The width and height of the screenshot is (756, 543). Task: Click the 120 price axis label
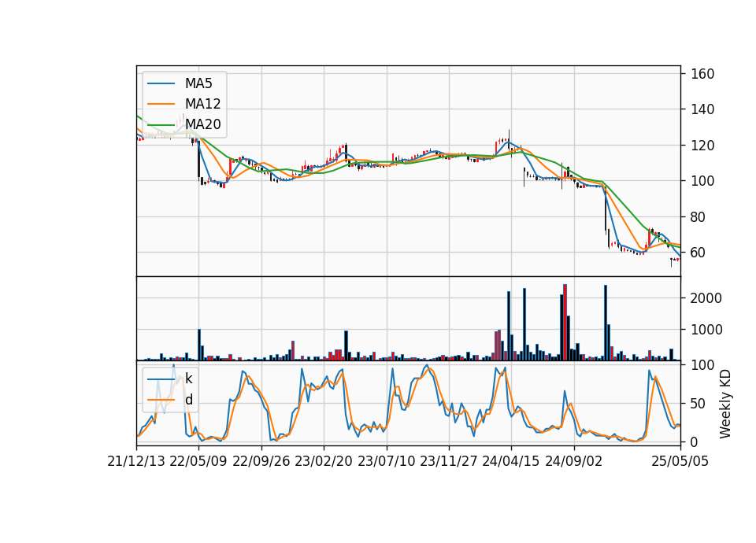(702, 145)
